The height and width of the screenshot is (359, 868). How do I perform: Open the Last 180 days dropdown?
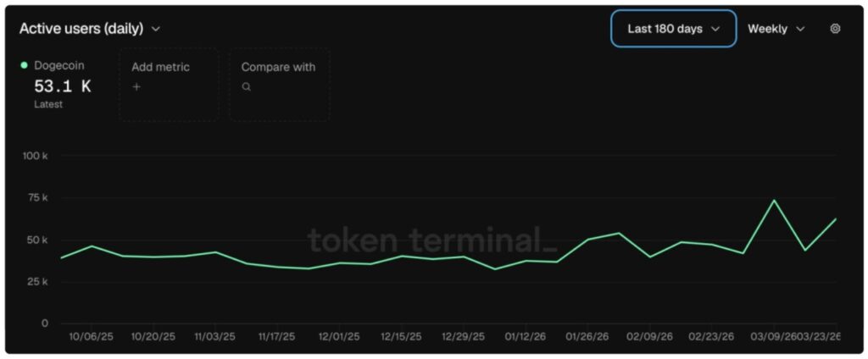coord(673,29)
